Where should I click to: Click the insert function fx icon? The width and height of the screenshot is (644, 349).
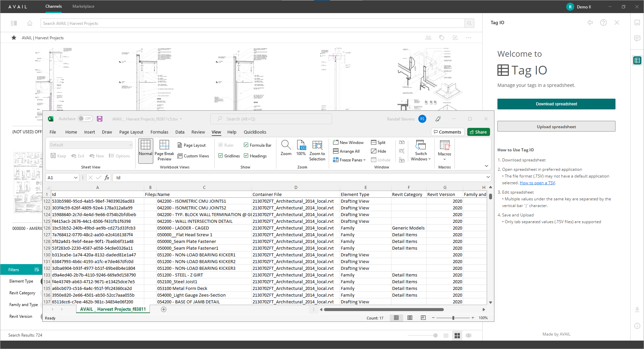pyautogui.click(x=107, y=178)
